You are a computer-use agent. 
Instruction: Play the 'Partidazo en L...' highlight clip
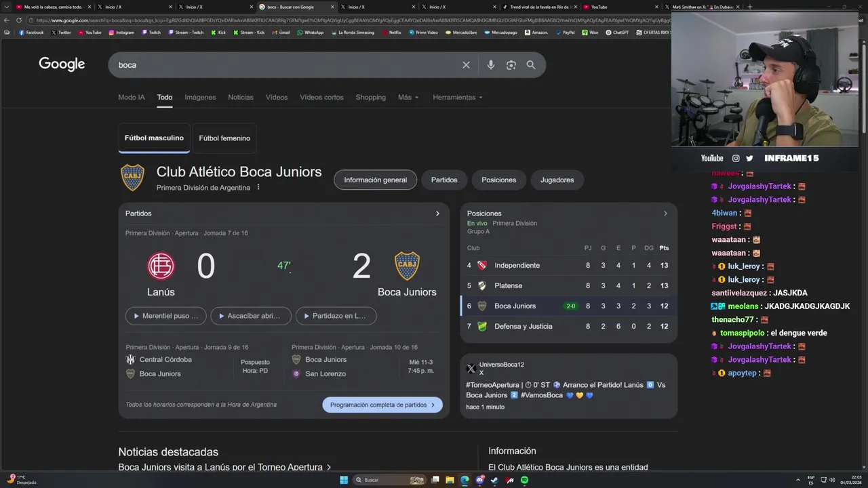[x=336, y=316]
